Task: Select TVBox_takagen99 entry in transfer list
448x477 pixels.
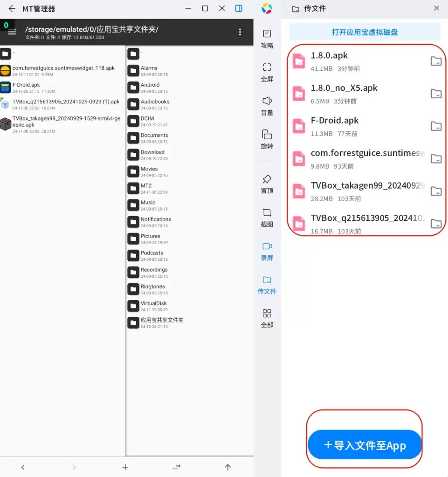Action: (x=359, y=191)
